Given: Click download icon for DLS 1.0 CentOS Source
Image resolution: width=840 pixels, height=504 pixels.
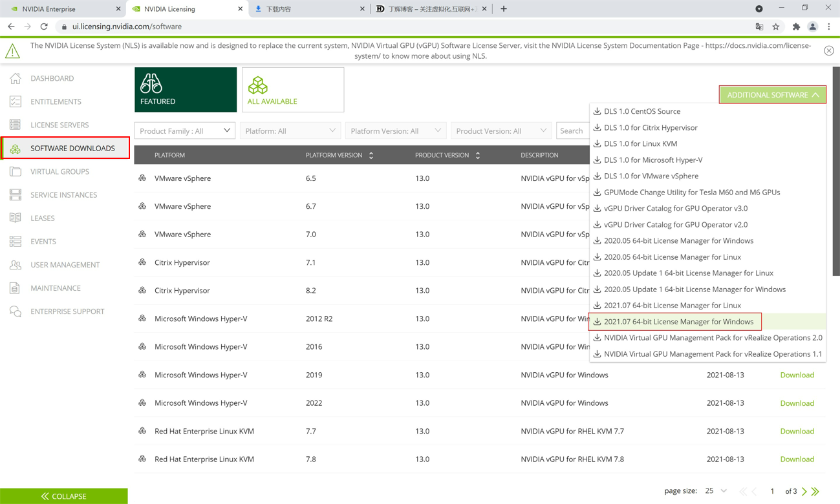Looking at the screenshot, I should pos(597,111).
